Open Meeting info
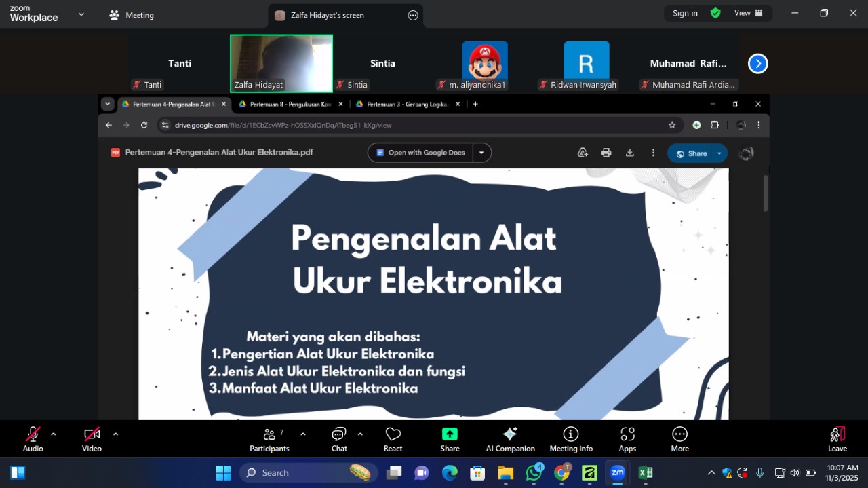 571,439
